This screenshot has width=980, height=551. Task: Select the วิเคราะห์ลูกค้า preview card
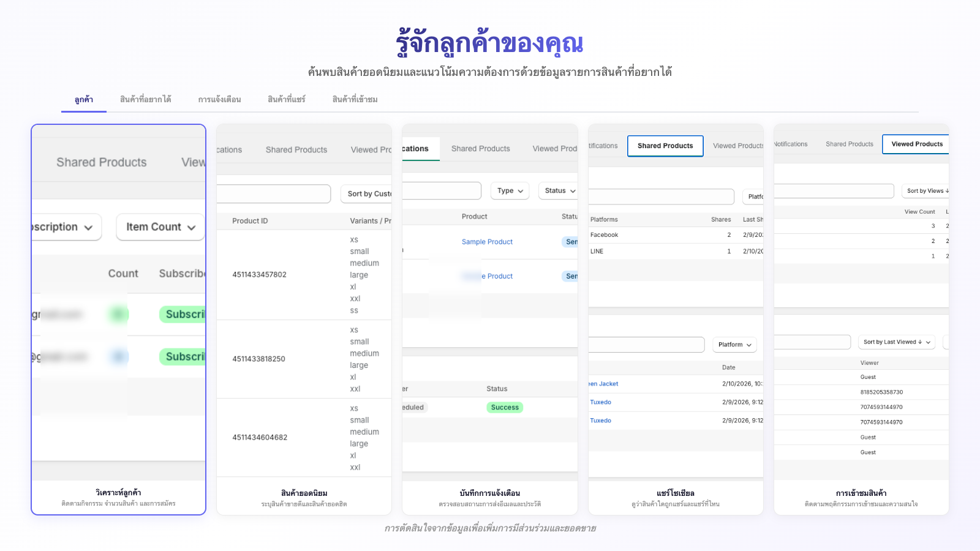[118, 497]
